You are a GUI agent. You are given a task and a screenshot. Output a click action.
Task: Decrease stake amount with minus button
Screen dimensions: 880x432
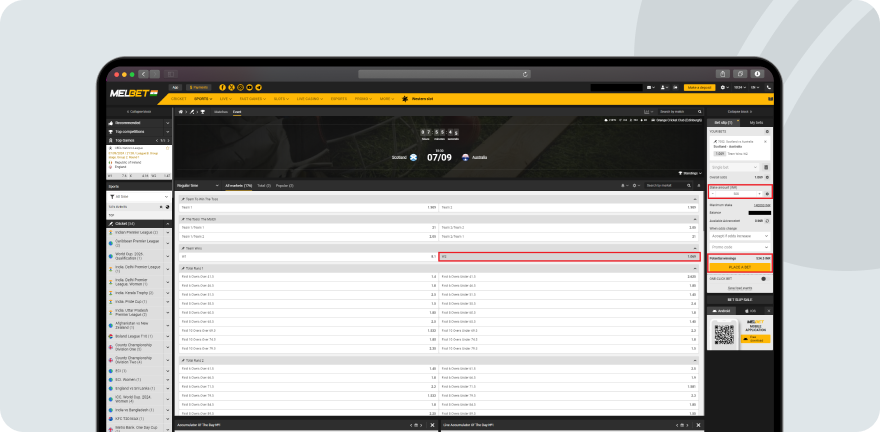point(713,194)
